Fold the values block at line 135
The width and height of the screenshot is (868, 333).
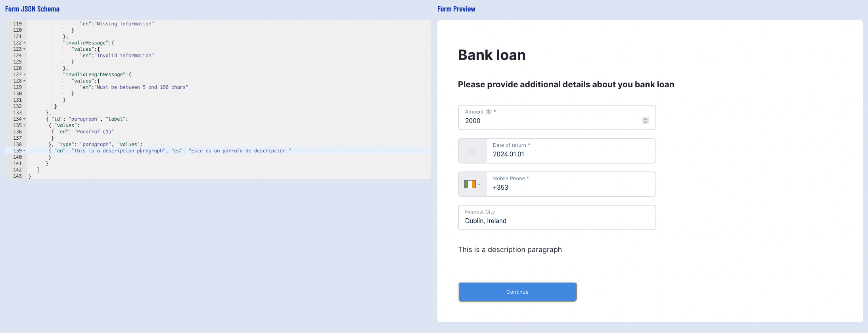pos(25,125)
